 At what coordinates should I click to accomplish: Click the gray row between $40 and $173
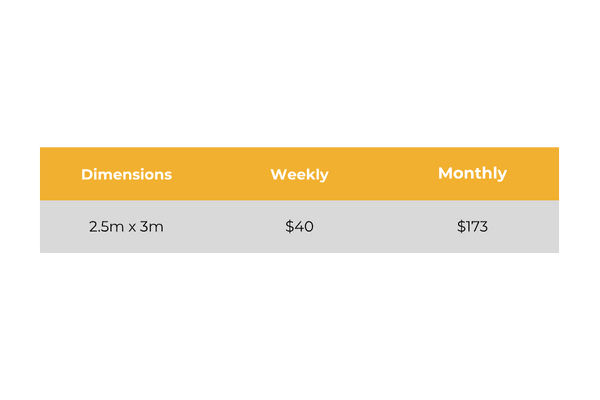385,227
